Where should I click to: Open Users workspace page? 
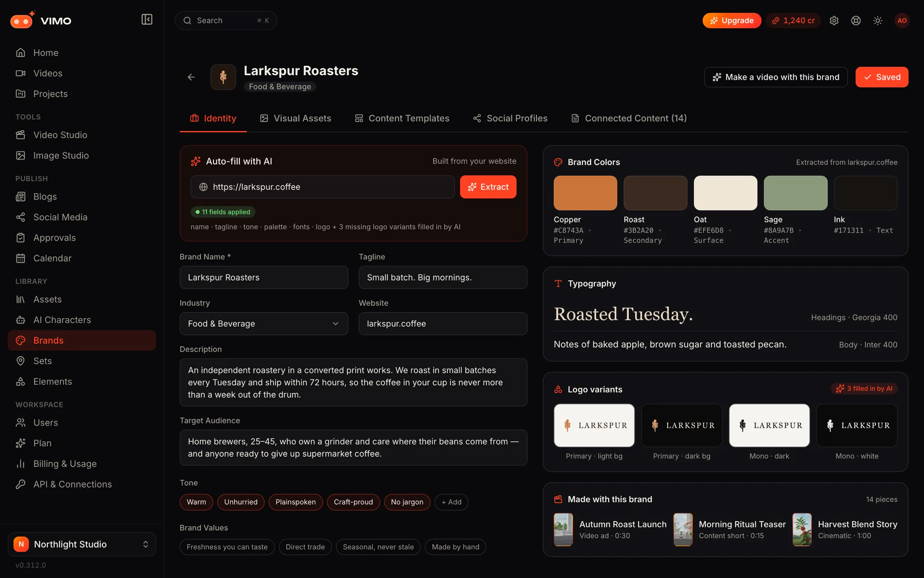pos(82,423)
